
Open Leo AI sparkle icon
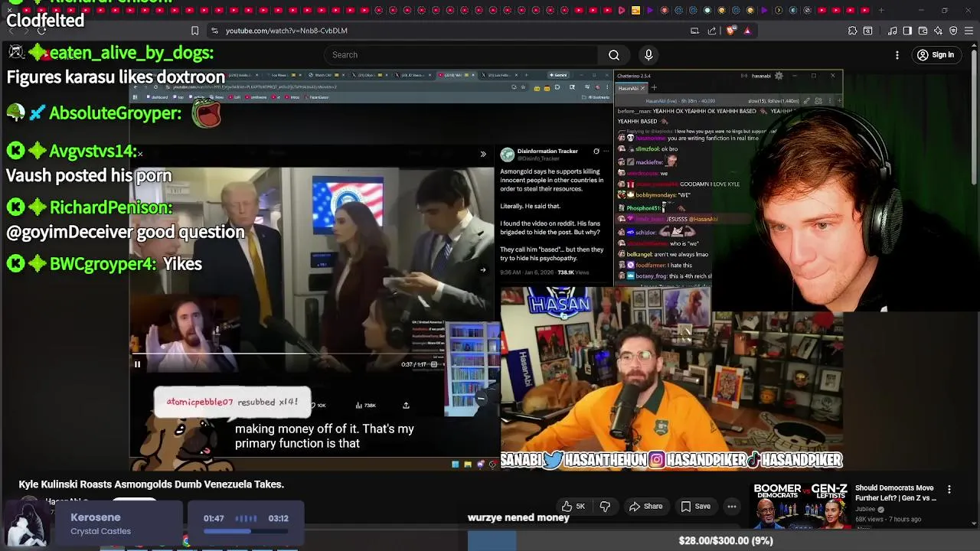(939, 31)
